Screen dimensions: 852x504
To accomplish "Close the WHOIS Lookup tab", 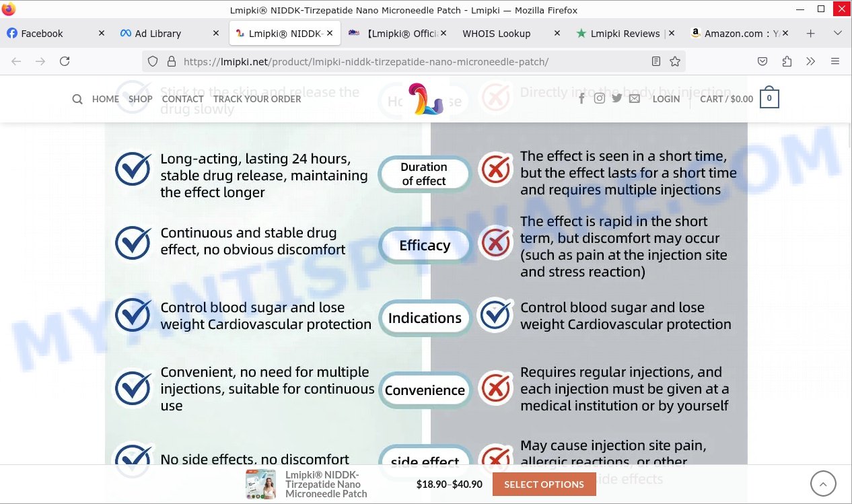I will point(557,33).
